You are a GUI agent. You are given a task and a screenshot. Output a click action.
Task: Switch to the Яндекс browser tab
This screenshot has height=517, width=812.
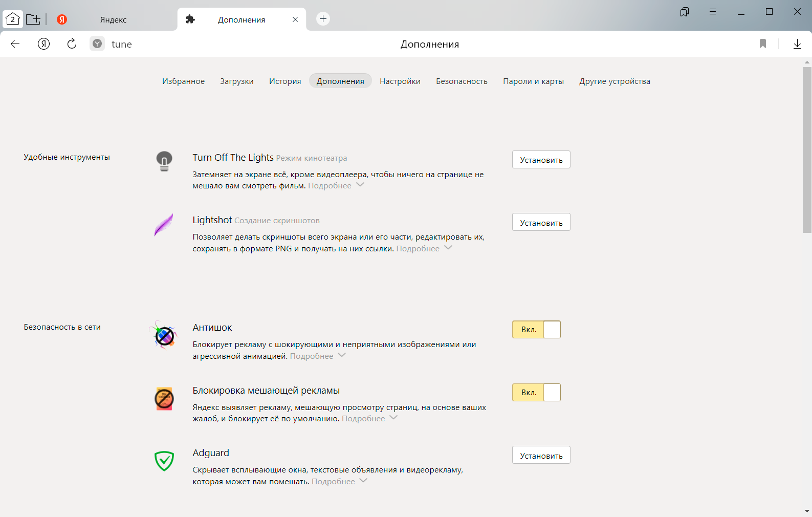click(x=113, y=19)
